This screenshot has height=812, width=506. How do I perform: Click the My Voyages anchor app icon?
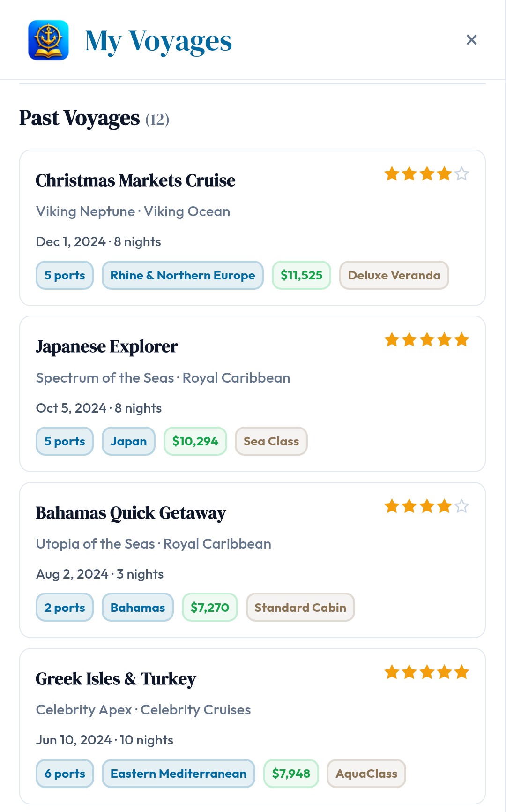click(x=48, y=40)
